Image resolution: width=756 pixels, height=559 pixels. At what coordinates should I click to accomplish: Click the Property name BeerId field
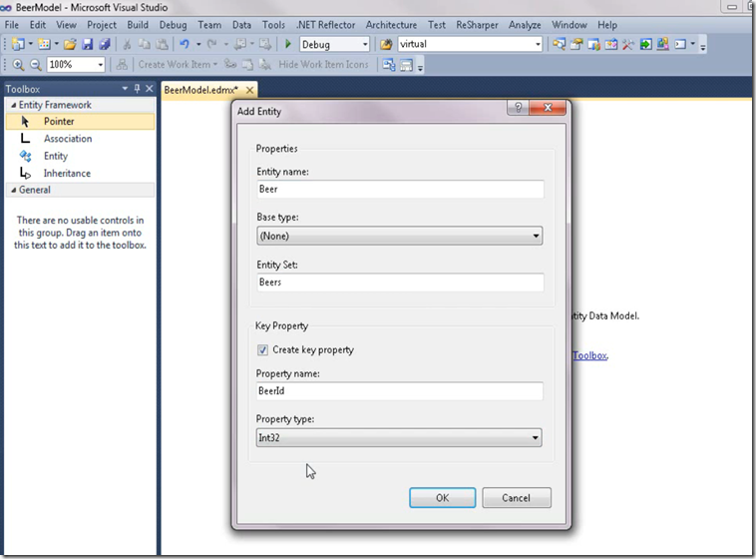[399, 391]
